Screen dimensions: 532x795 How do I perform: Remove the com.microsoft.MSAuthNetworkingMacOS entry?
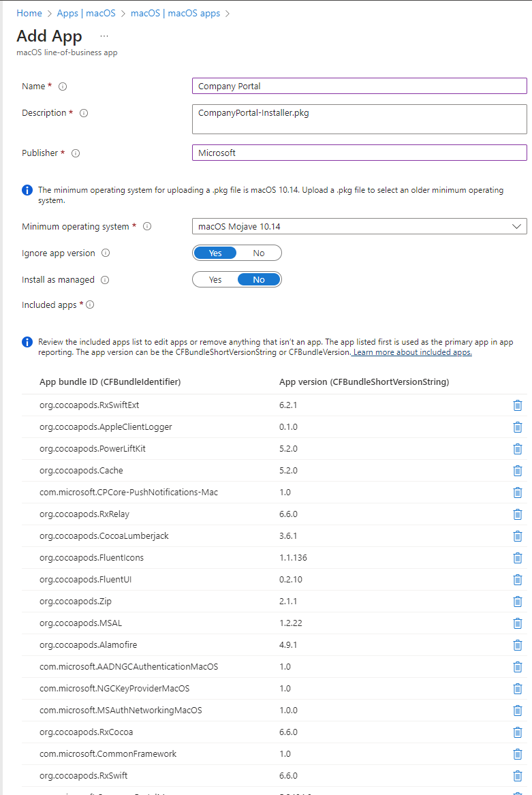pyautogui.click(x=517, y=711)
